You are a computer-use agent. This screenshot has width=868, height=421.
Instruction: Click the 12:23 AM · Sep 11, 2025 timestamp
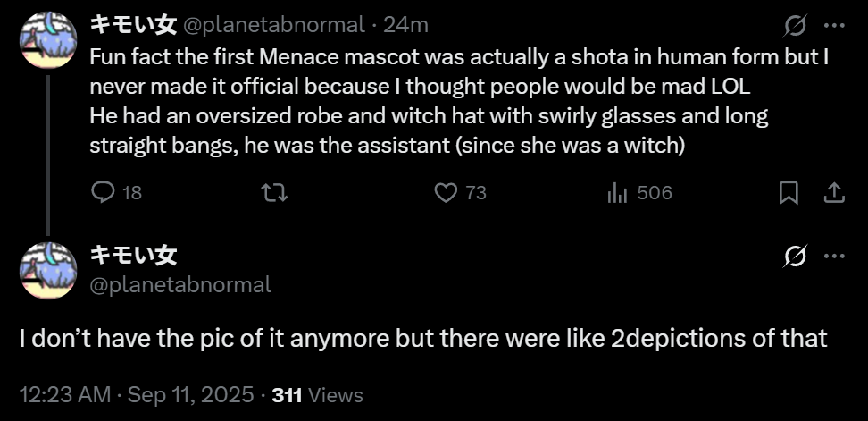(x=136, y=395)
